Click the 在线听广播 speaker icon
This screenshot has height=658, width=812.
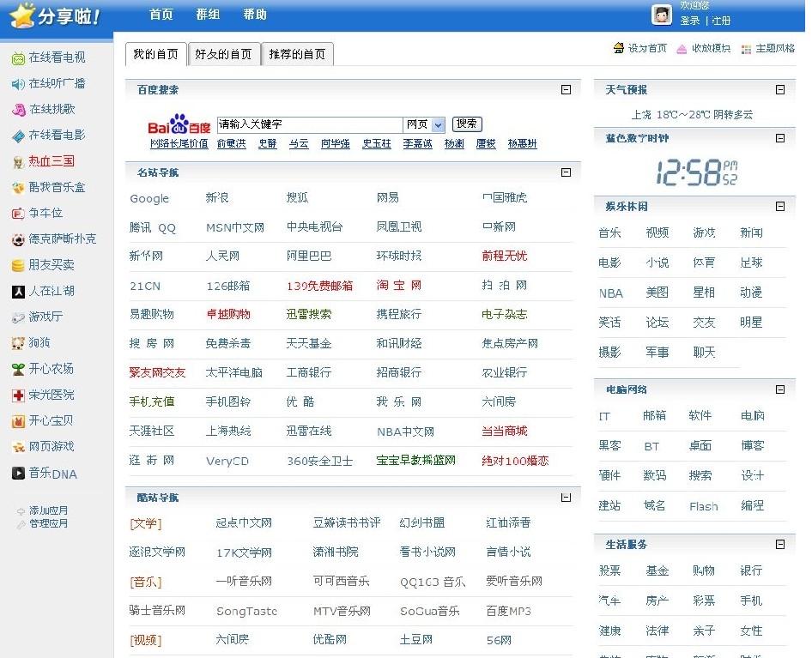[x=18, y=84]
